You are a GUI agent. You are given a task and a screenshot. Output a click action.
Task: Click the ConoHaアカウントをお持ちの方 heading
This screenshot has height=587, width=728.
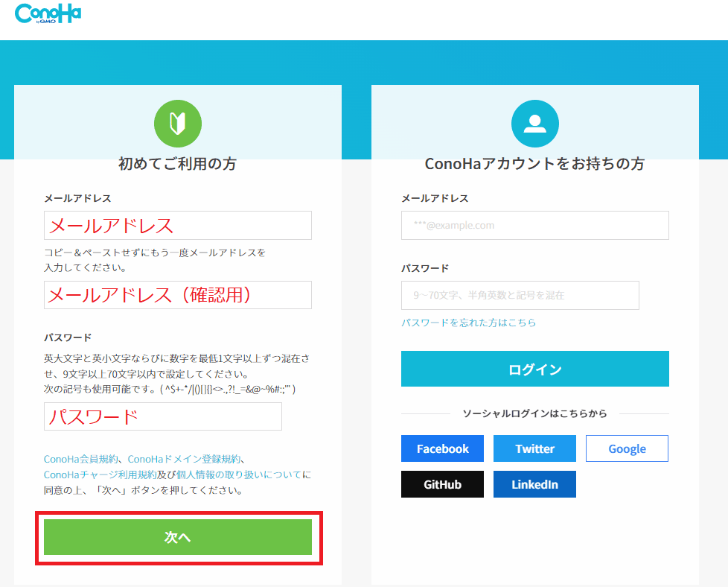[x=535, y=164]
